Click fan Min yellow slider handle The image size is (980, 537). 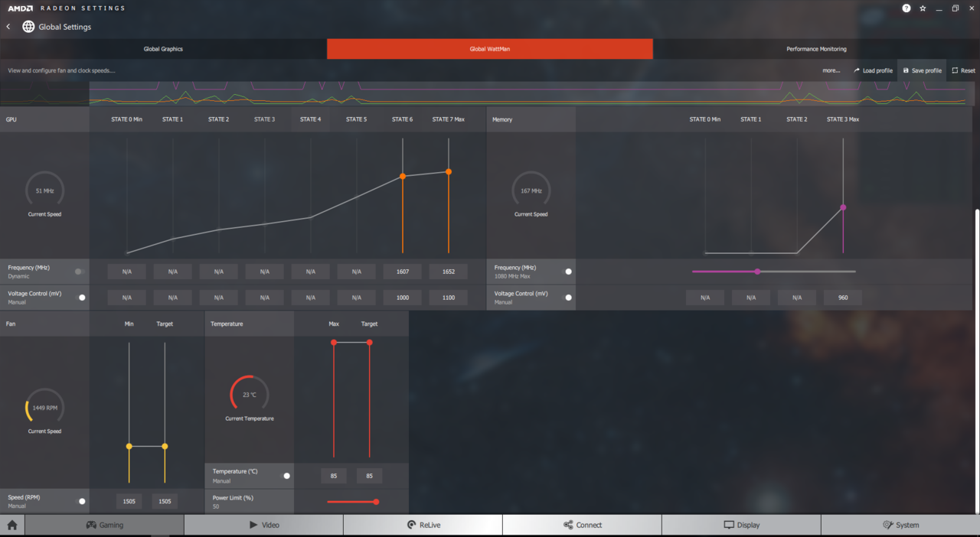pyautogui.click(x=129, y=446)
